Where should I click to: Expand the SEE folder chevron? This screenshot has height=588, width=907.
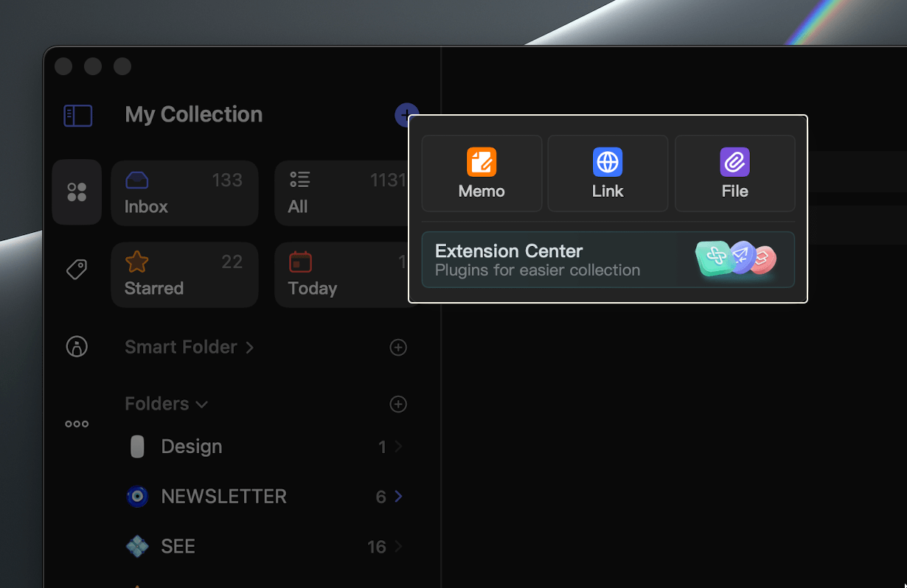pyautogui.click(x=398, y=547)
